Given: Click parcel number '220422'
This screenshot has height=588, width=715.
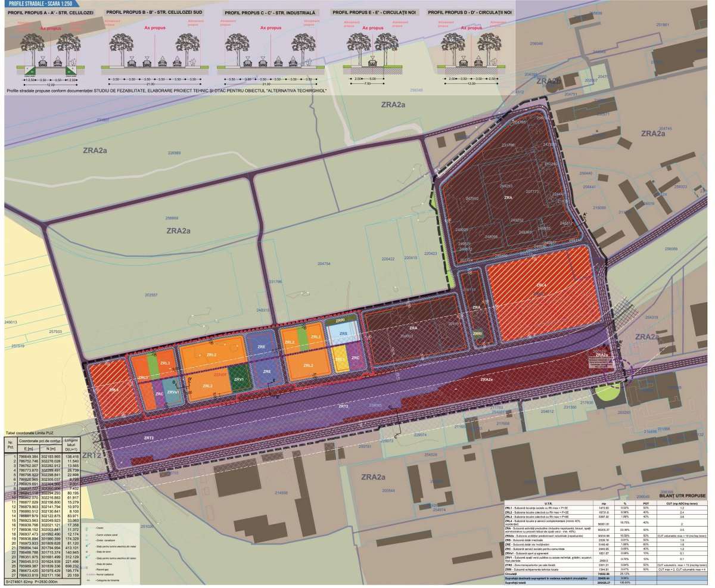Looking at the screenshot, I should click(x=388, y=259).
